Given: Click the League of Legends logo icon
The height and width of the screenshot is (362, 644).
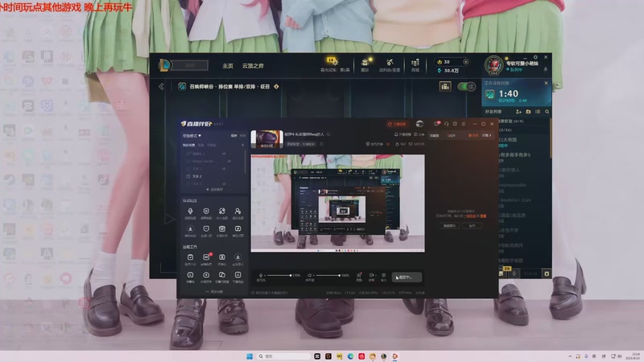Looking at the screenshot, I should (x=164, y=65).
